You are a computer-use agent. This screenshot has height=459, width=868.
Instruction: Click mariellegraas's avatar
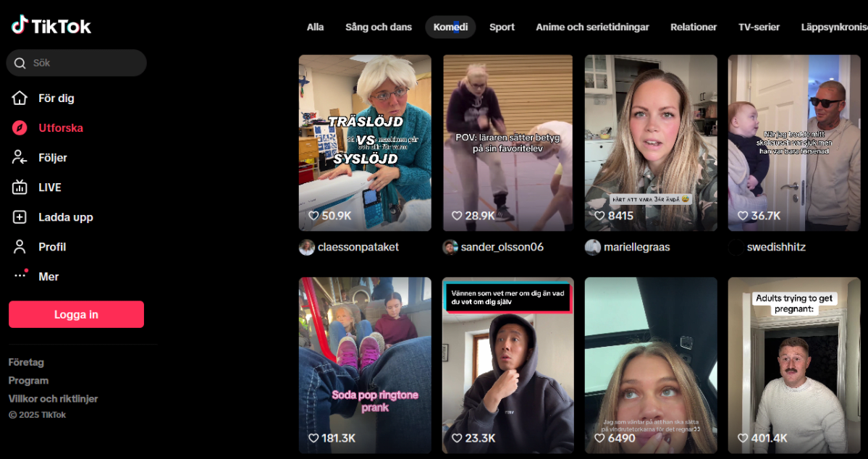(592, 247)
